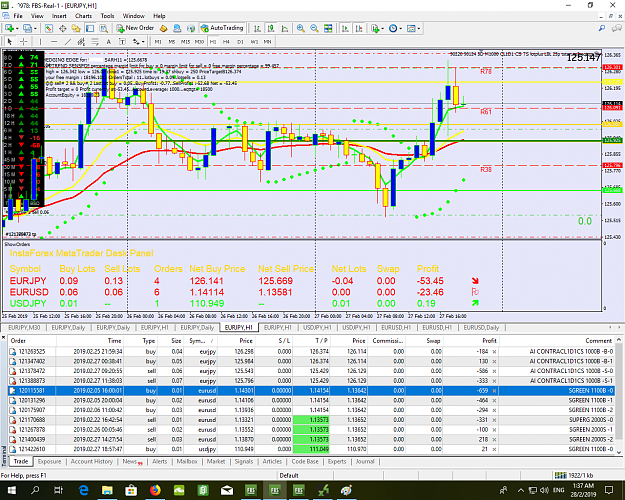Launch MetaEditor from the toolbar
Image resolution: width=625 pixels, height=500 pixels.
point(163,28)
